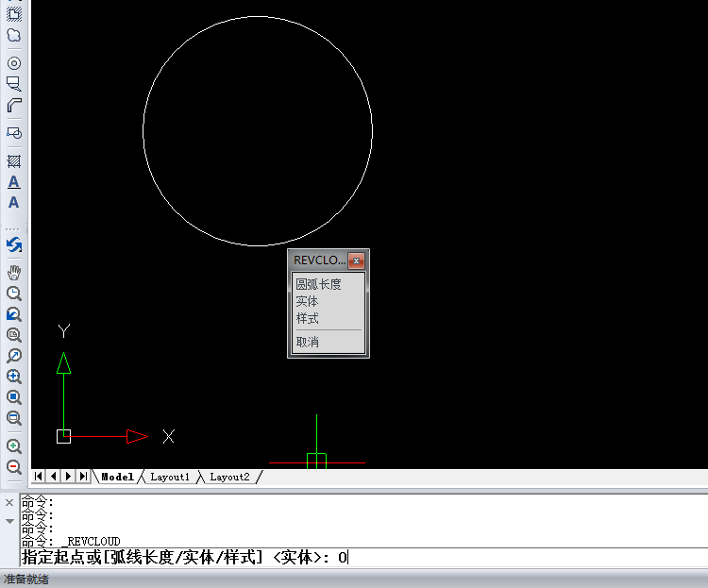The width and height of the screenshot is (708, 588).
Task: Switch to the Model tab
Action: [x=117, y=477]
